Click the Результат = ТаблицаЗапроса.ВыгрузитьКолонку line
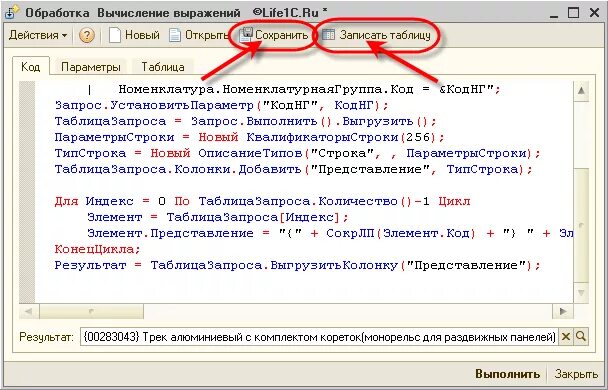608x390 pixels. 297,265
